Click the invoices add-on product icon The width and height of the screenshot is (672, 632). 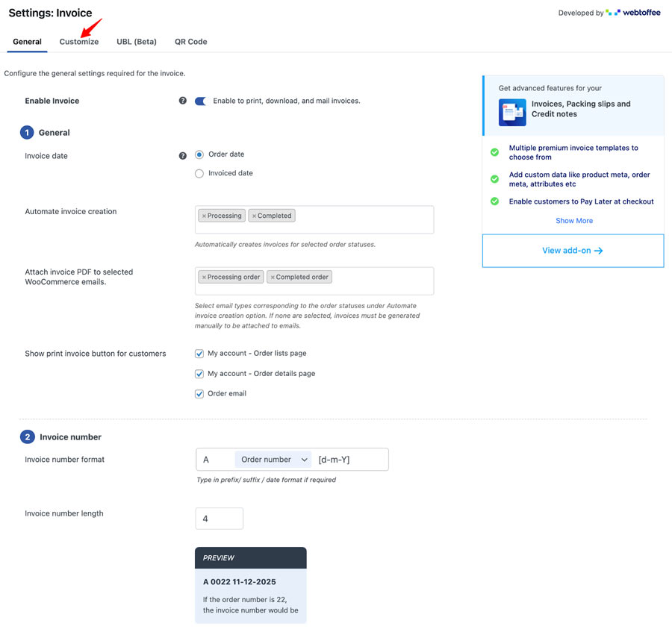pos(512,112)
